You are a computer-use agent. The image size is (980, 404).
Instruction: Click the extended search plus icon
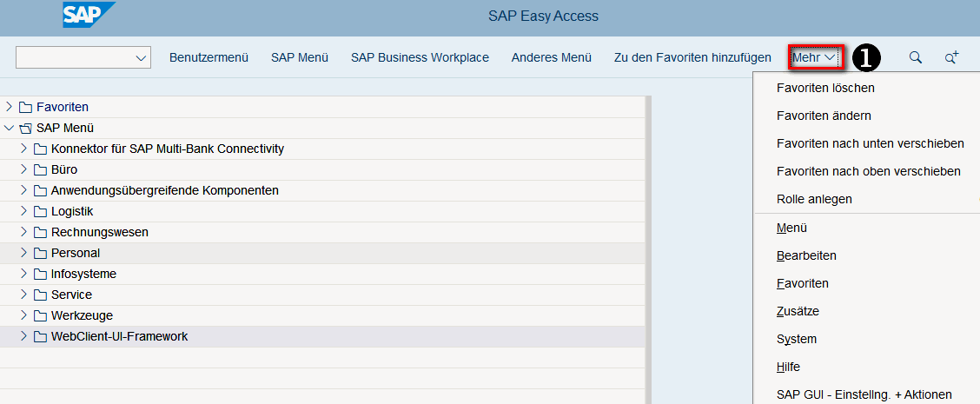click(951, 57)
